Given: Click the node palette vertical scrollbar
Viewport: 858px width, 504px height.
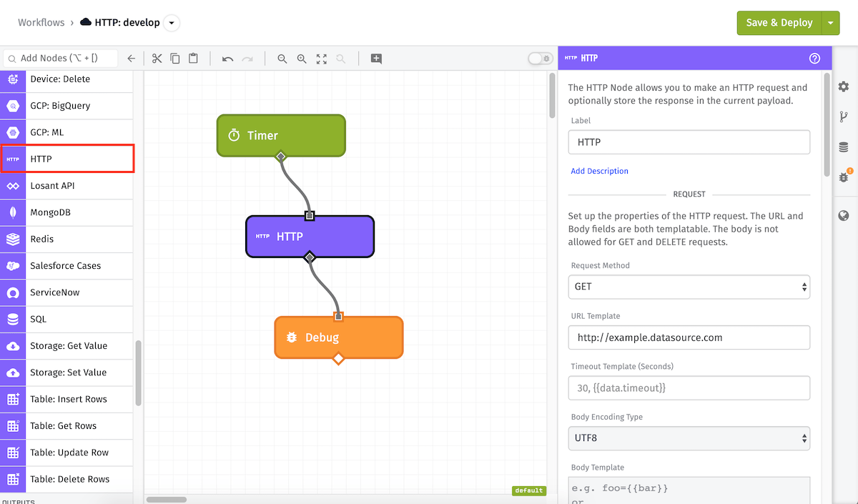Looking at the screenshot, I should tap(138, 372).
